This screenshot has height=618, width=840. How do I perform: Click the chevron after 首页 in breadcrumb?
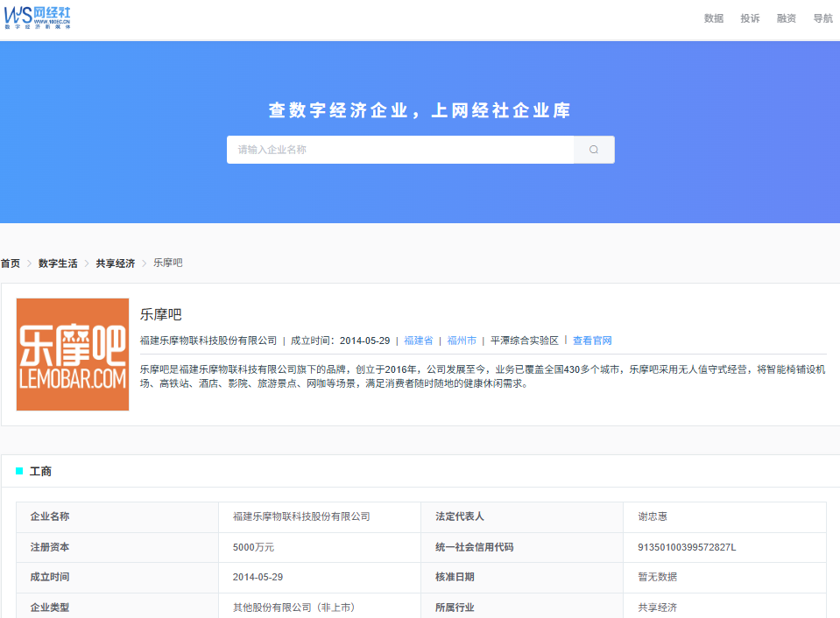click(x=28, y=263)
